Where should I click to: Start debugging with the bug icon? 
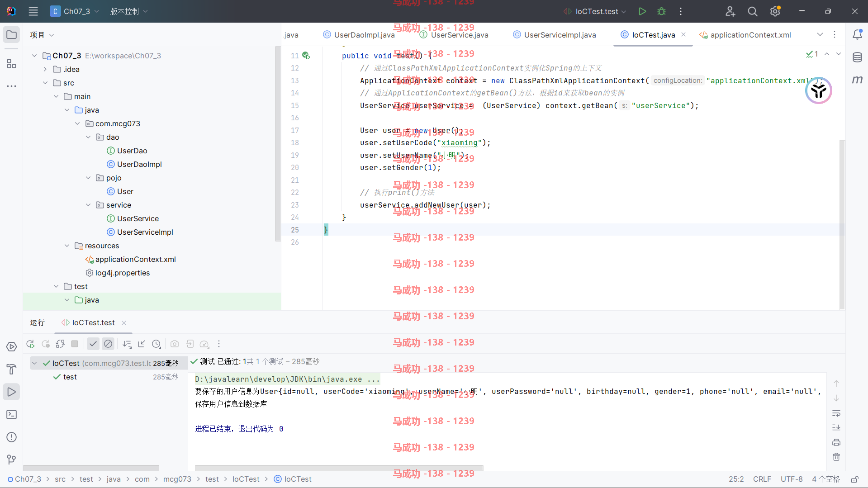(x=661, y=11)
